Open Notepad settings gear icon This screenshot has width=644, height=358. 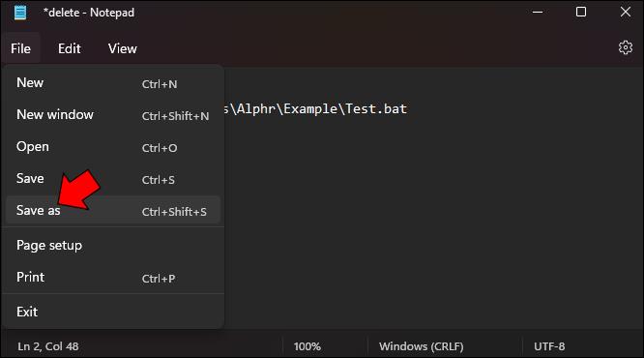coord(625,47)
